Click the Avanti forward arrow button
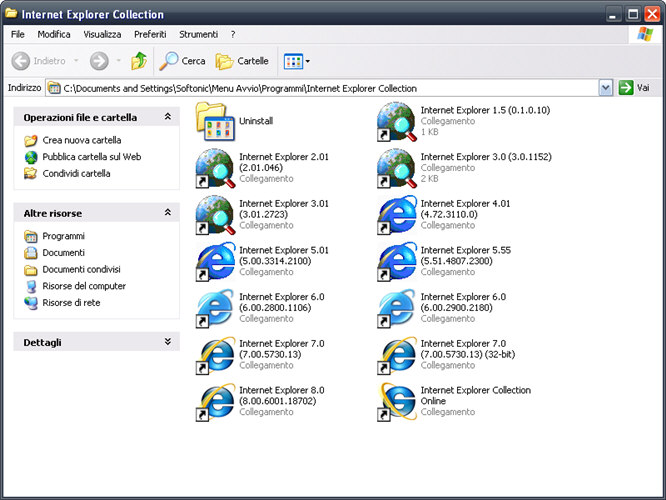666x500 pixels. click(99, 61)
